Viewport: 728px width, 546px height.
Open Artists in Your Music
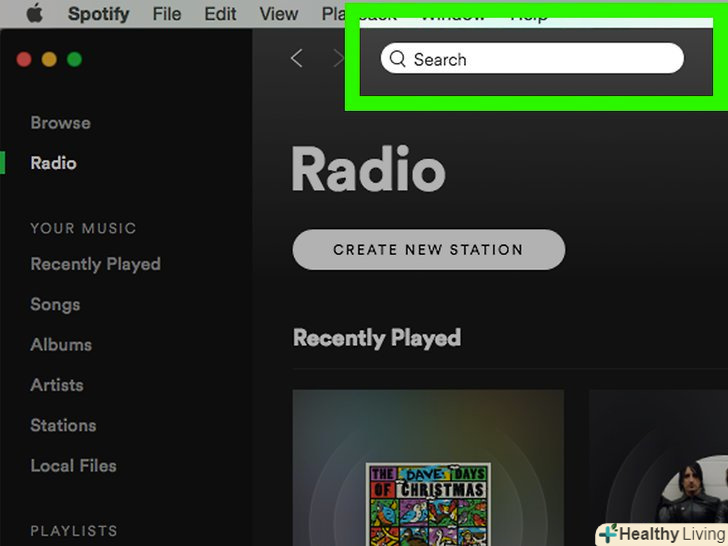point(57,385)
